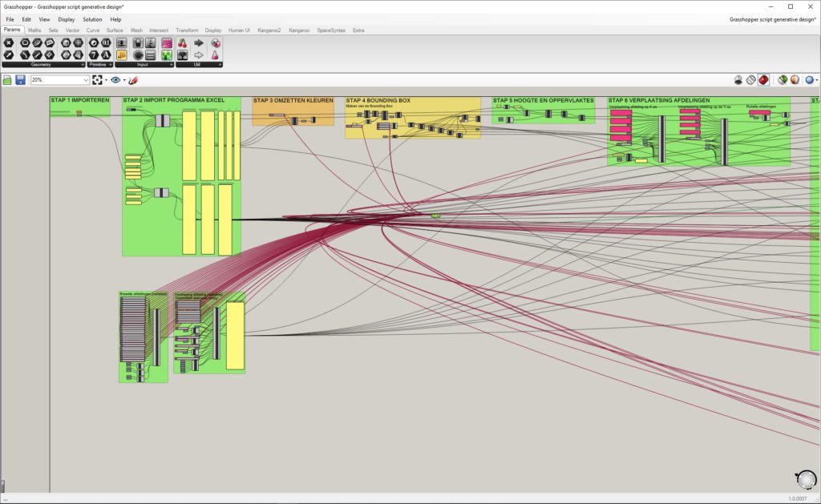This screenshot has width=821, height=504.
Task: Open a file with green folder icon
Action: [x=7, y=80]
